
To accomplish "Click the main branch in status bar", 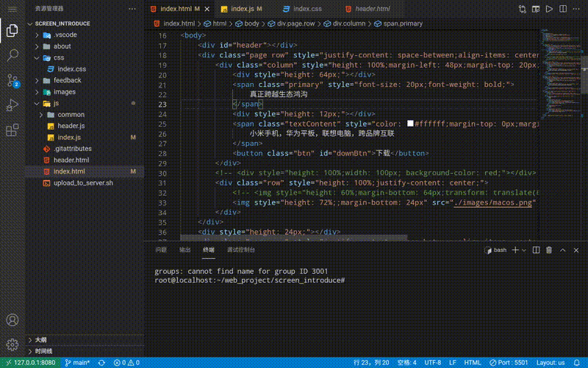I will (x=76, y=363).
